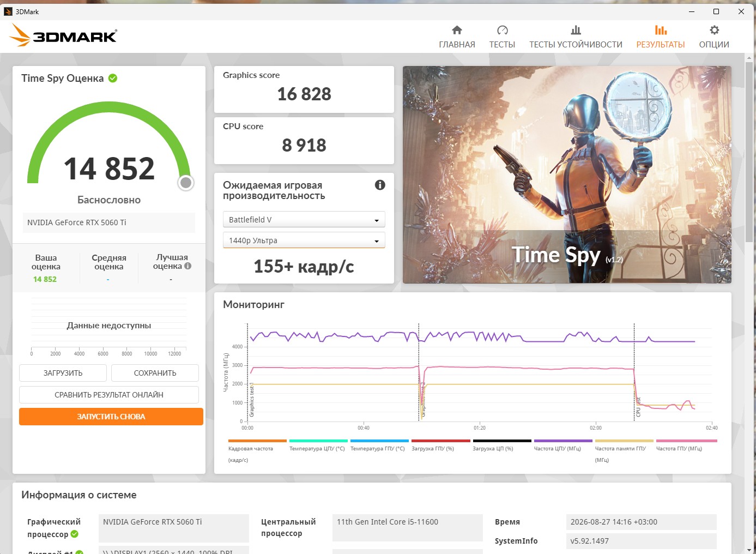The image size is (756, 554).
Task: Click the 3DMark logo in header
Action: coord(63,36)
